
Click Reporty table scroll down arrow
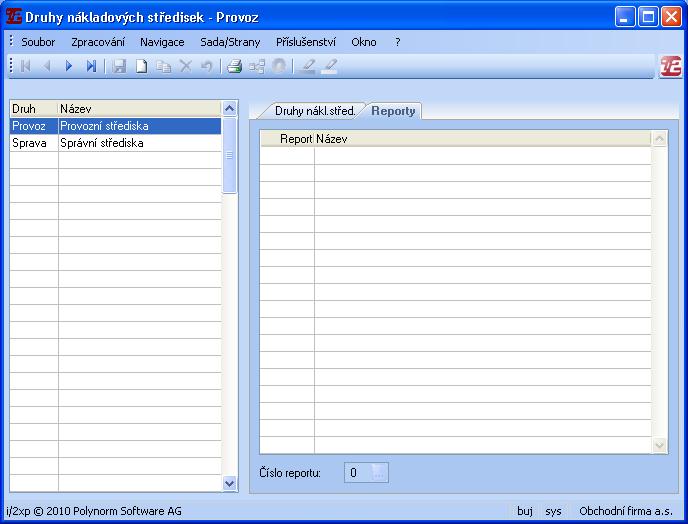659,445
